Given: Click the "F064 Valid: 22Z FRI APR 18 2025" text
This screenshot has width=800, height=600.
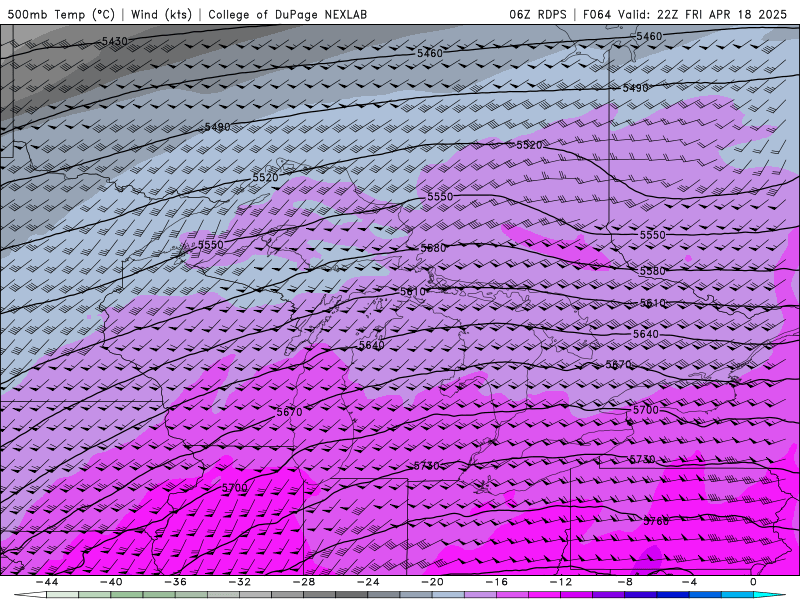Looking at the screenshot, I should click(685, 14).
